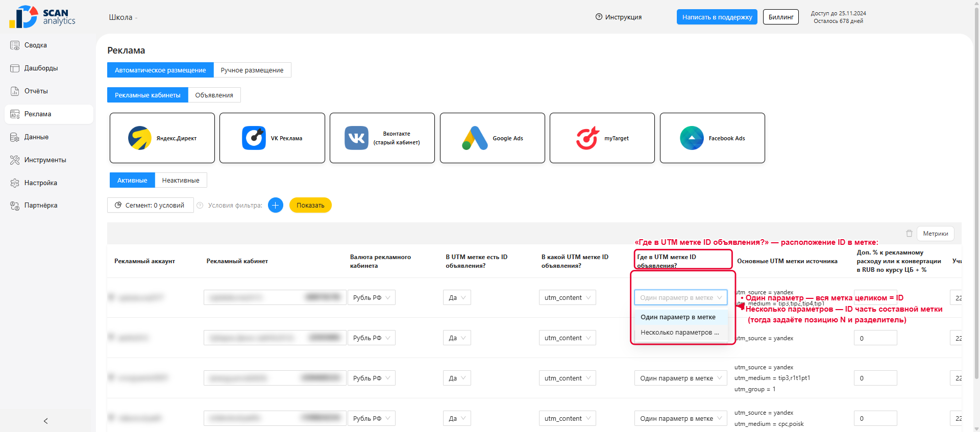Image resolution: width=980 pixels, height=432 pixels.
Task: Click the Написать в поддержку button
Action: pyautogui.click(x=717, y=17)
